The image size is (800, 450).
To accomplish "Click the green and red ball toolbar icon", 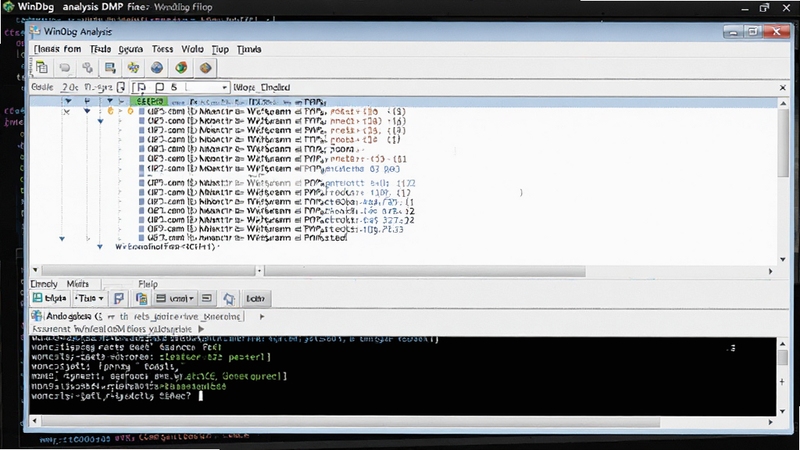I will point(181,67).
